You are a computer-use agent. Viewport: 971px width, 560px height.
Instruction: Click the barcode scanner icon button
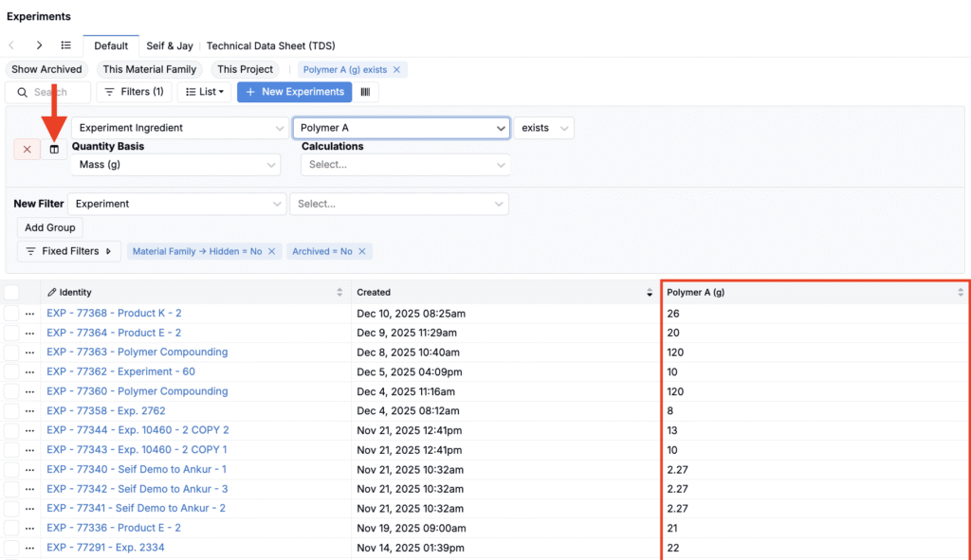tap(365, 92)
